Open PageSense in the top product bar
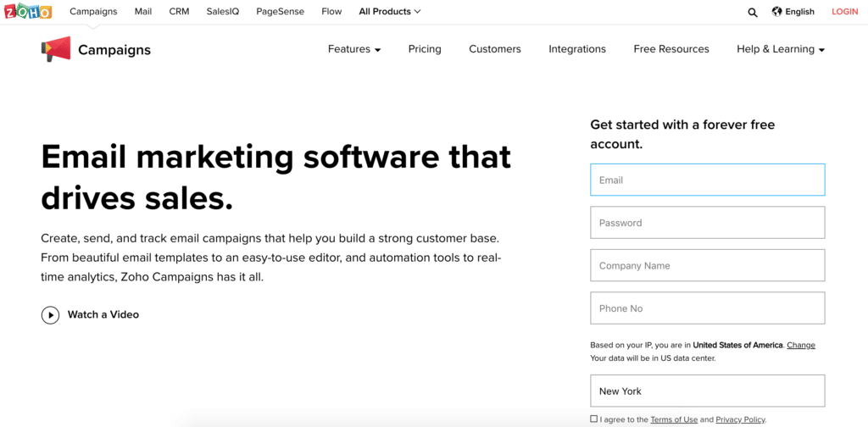The image size is (868, 427). point(280,11)
